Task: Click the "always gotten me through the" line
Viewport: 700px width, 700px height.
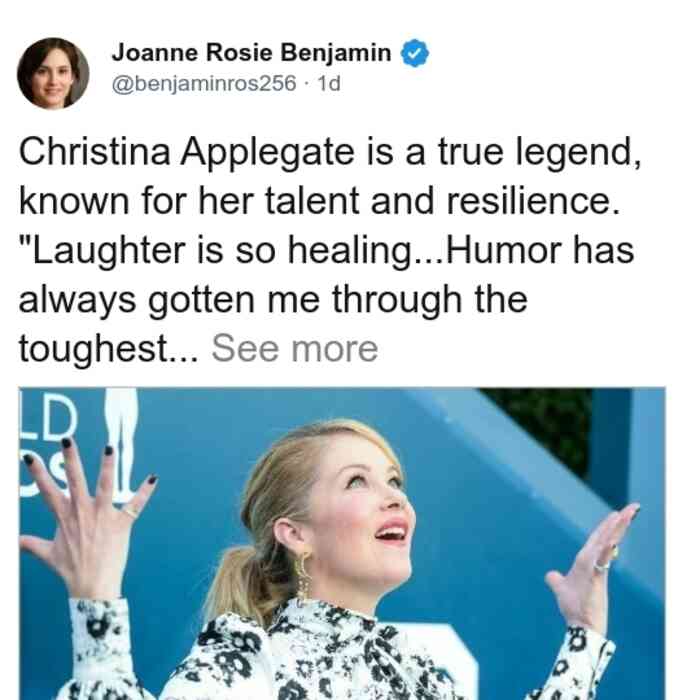Action: tap(273, 300)
